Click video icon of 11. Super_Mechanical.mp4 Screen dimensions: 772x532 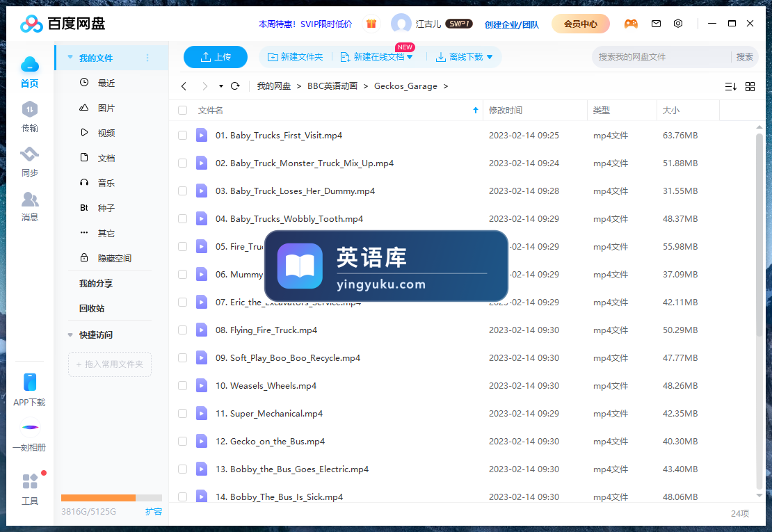click(202, 413)
